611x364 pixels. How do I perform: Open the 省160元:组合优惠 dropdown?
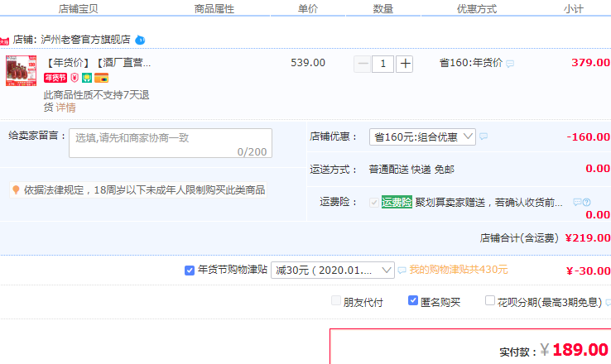pyautogui.click(x=422, y=136)
